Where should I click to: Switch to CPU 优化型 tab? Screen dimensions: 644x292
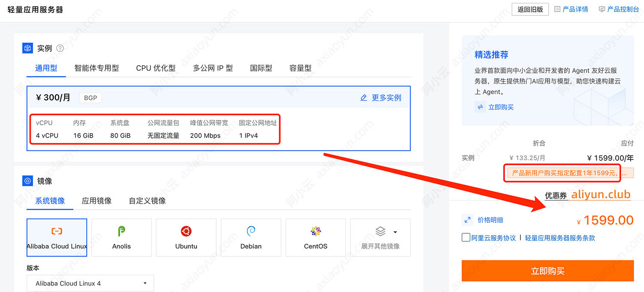156,68
